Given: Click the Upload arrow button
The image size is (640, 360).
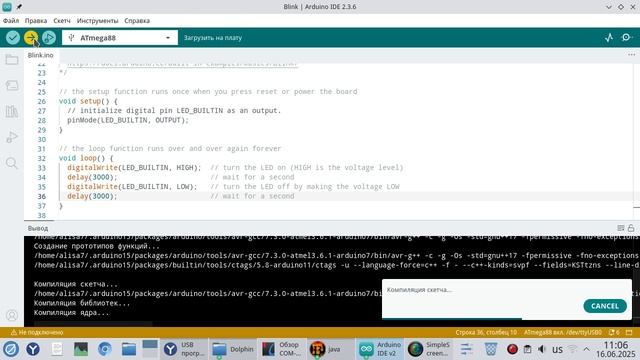Looking at the screenshot, I should [31, 38].
